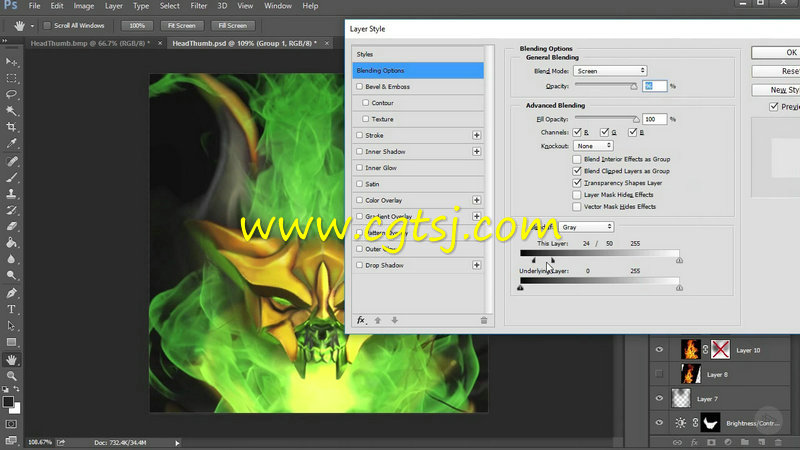This screenshot has width=800, height=450.
Task: Add another Color Overlay with plus button
Action: 477,200
